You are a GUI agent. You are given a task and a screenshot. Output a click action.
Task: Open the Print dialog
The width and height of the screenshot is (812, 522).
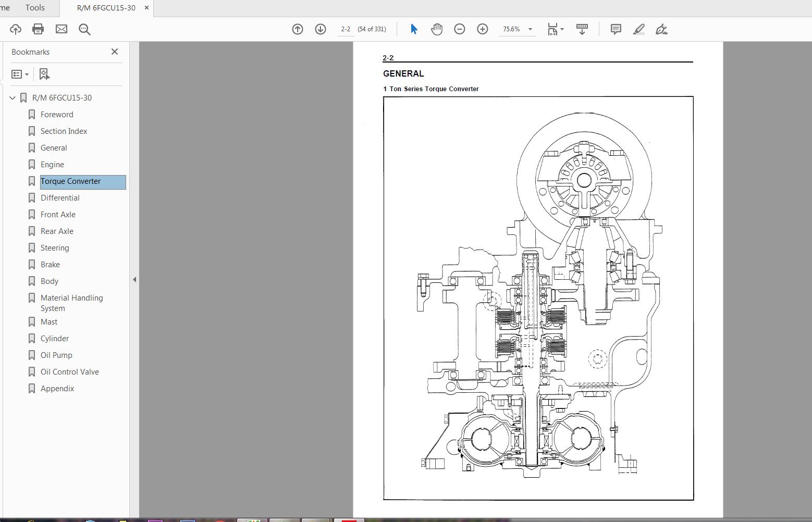pos(38,29)
